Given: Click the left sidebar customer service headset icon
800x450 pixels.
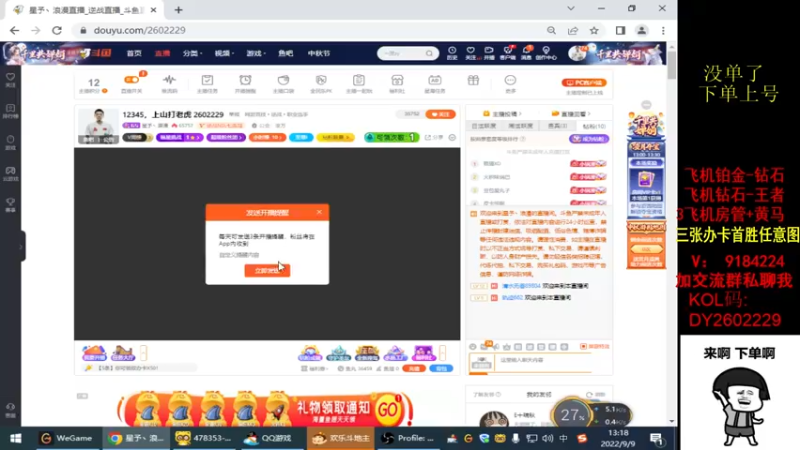Looking at the screenshot, I should click(11, 407).
